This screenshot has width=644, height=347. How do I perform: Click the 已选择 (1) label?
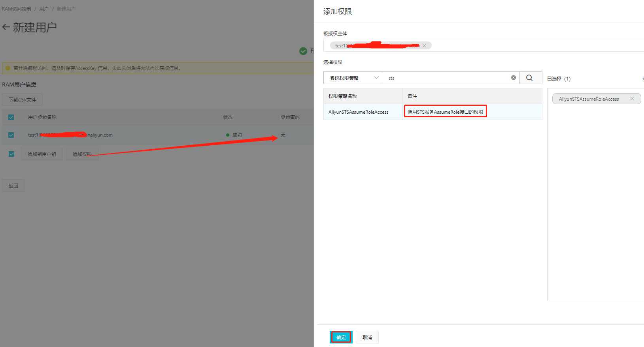point(559,79)
